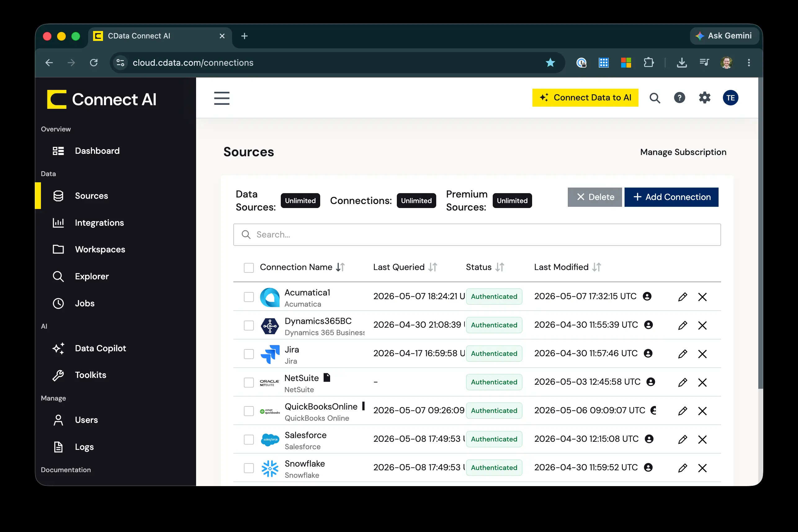Reload the page with refresh icon
The image size is (798, 532).
(94, 62)
